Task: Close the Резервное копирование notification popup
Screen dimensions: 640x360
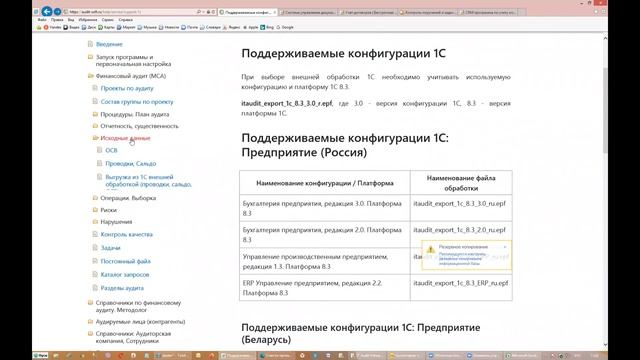Action: tap(505, 247)
